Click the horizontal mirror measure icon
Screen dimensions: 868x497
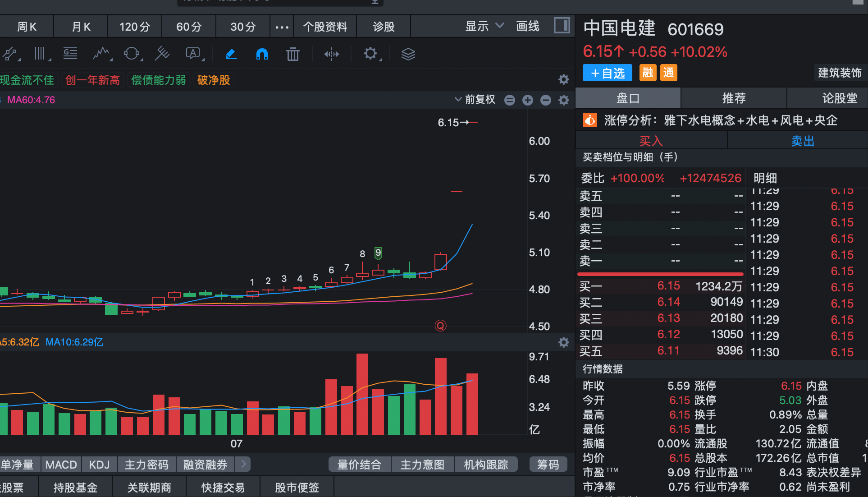coord(331,55)
